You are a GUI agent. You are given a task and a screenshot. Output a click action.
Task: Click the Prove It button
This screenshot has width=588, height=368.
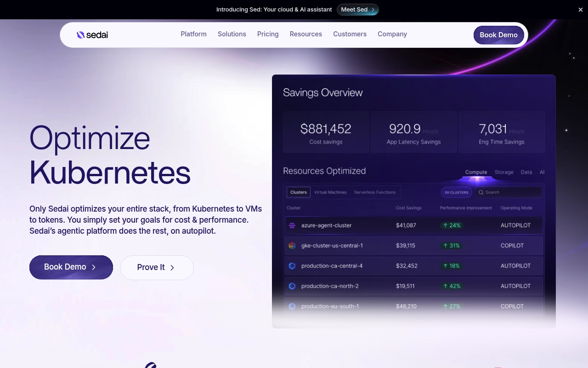click(157, 268)
